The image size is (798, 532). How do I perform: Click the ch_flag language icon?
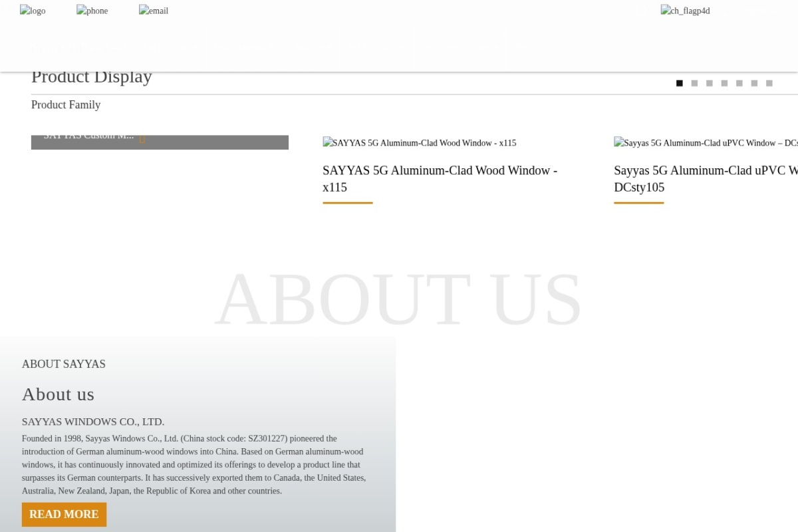685,11
